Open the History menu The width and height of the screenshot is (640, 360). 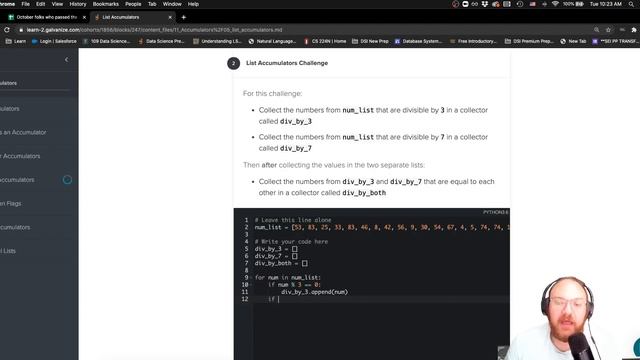click(78, 4)
